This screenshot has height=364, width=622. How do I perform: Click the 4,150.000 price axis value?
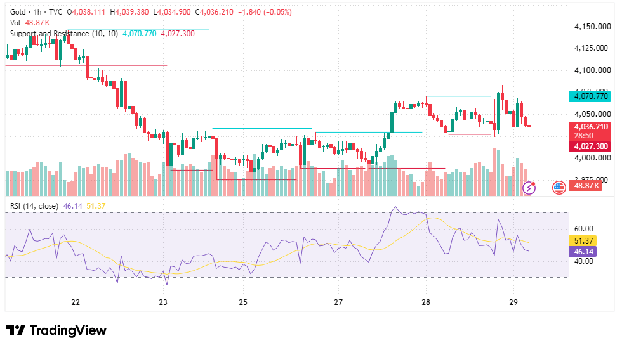[x=593, y=27]
